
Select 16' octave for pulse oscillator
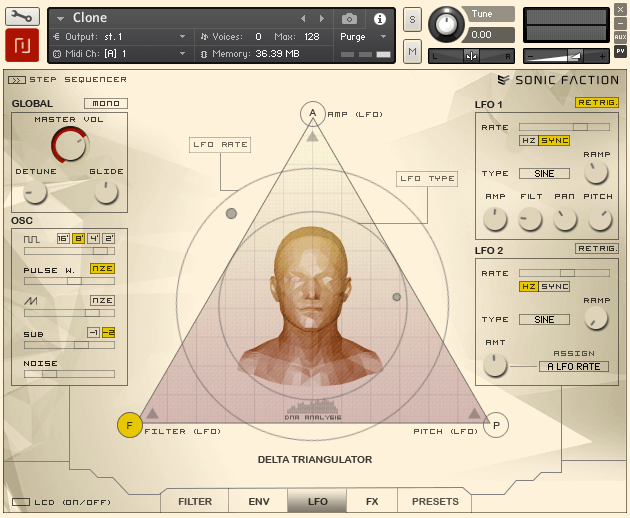point(63,239)
